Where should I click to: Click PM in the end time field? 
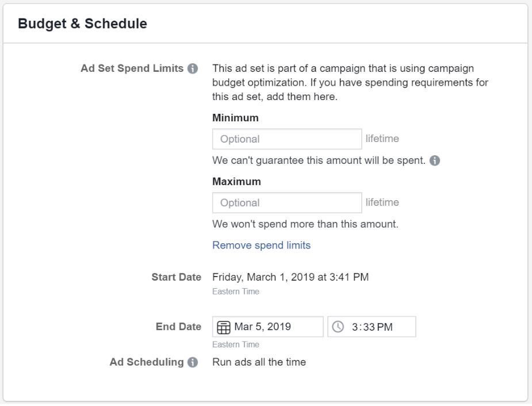coord(385,327)
